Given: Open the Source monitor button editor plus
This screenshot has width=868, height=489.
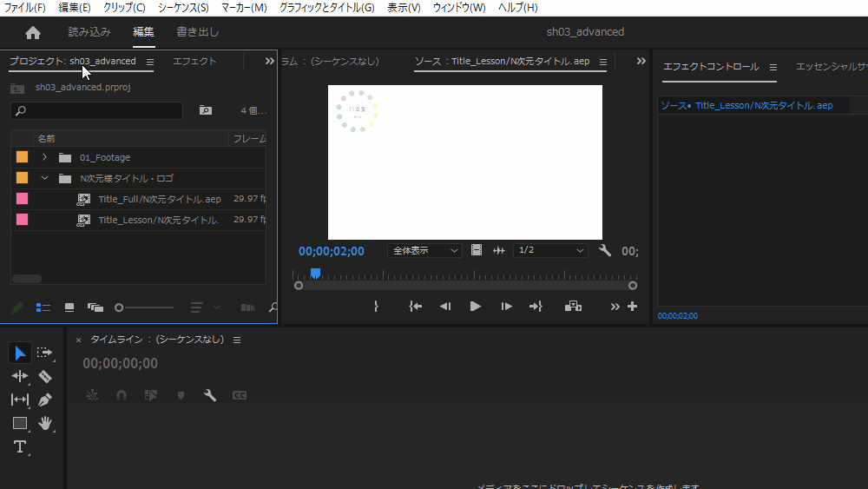Looking at the screenshot, I should [632, 307].
